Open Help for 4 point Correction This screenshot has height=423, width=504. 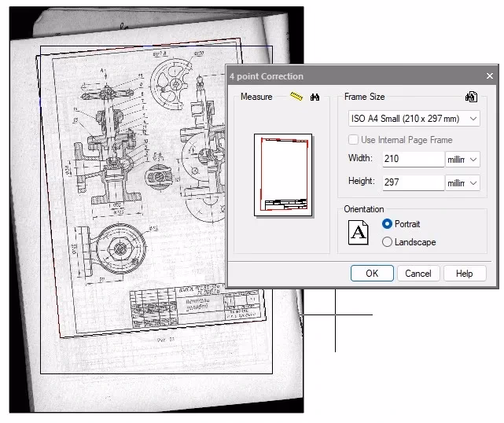click(x=465, y=273)
